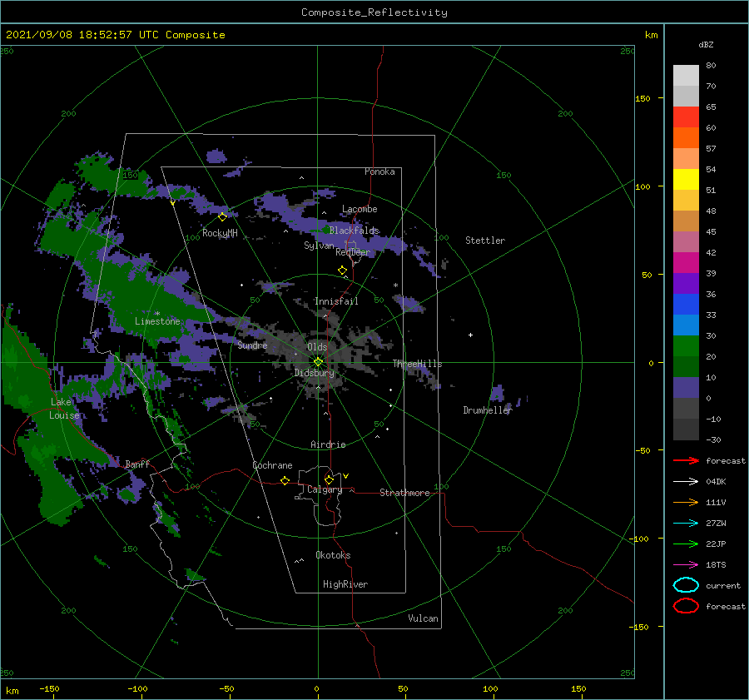Select the Lacombe label on map
Image resolution: width=749 pixels, height=700 pixels.
(x=360, y=209)
